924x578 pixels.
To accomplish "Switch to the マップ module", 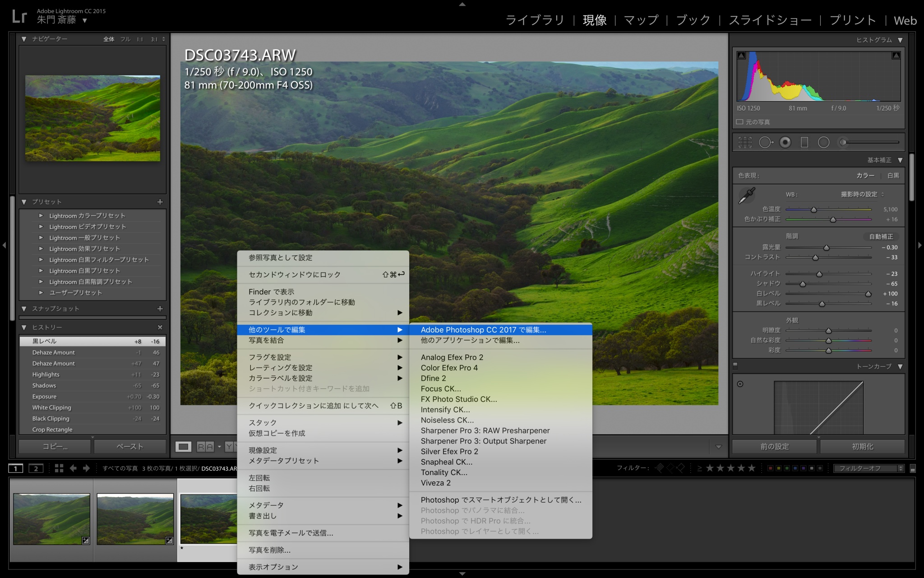I will 641,20.
